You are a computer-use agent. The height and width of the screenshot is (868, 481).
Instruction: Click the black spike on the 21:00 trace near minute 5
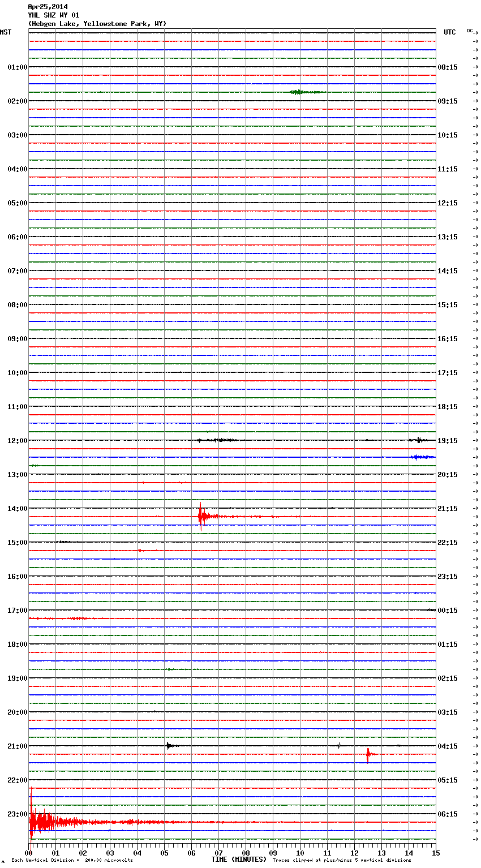(x=169, y=746)
